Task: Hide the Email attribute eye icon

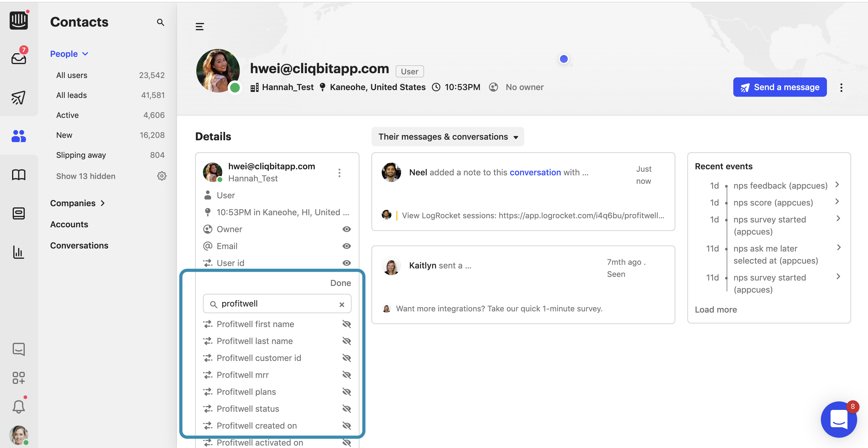Action: pyautogui.click(x=346, y=246)
